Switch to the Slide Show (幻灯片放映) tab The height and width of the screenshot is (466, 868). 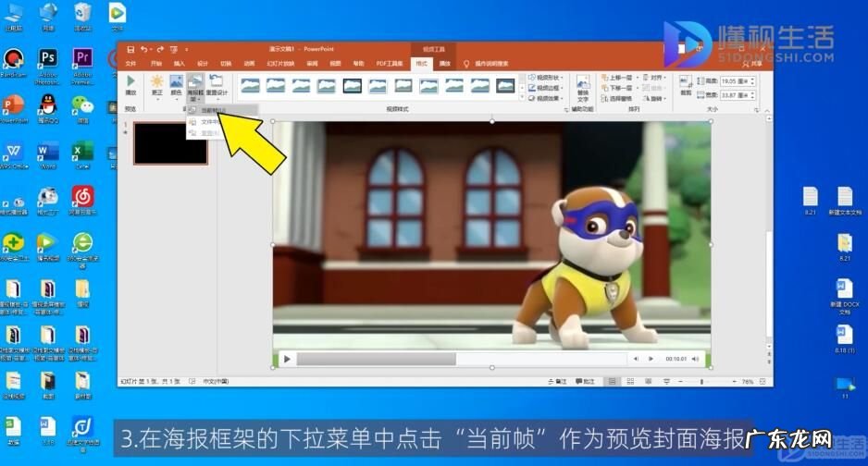pos(280,64)
